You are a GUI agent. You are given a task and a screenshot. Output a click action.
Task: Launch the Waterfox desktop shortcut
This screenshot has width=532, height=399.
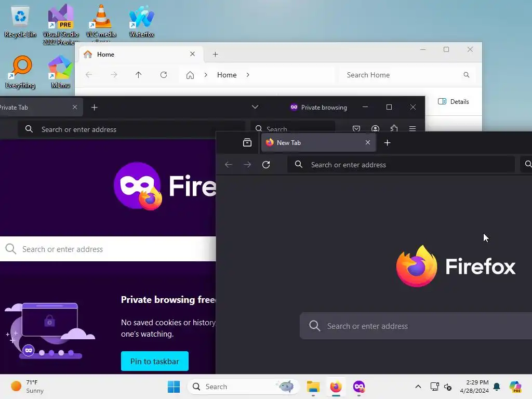pyautogui.click(x=141, y=21)
